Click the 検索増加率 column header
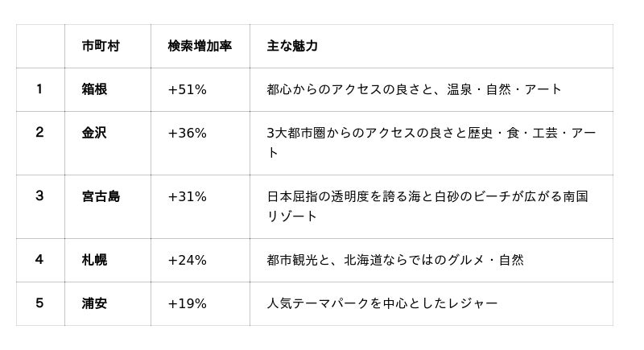The width and height of the screenshot is (644, 350). (200, 46)
